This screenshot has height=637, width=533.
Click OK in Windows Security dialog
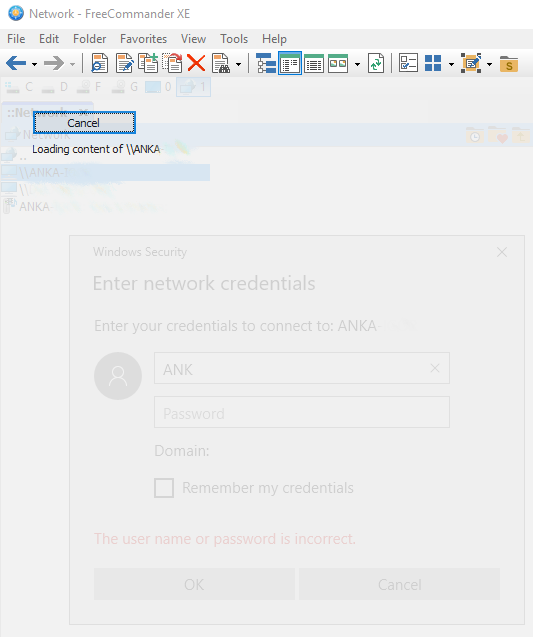tap(194, 584)
